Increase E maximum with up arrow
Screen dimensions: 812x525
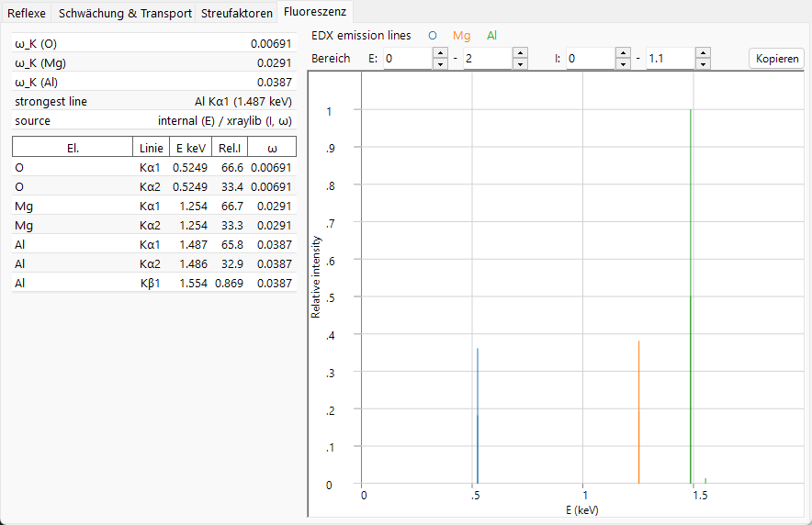click(520, 52)
